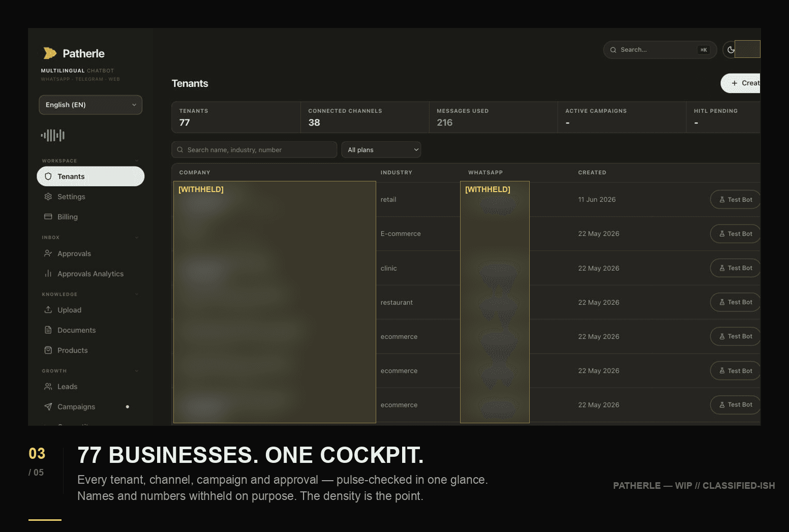Open the English (EN) language dropdown
Screen dimensions: 789x532
90,105
